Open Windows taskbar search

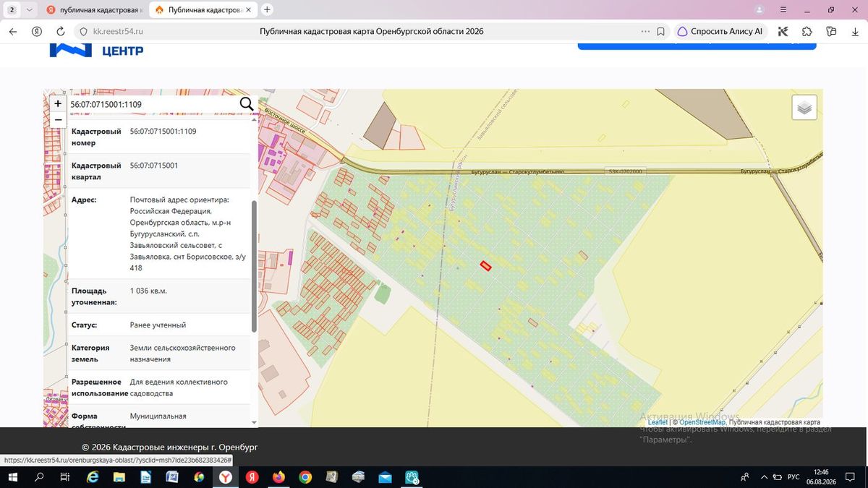(40, 477)
